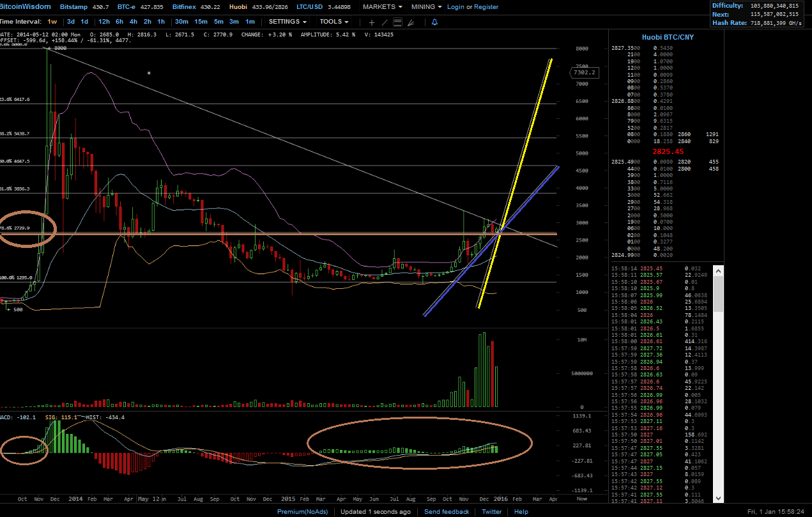Screen dimensions: 812x517
Task: Click the Send feedback link
Action: pos(446,512)
